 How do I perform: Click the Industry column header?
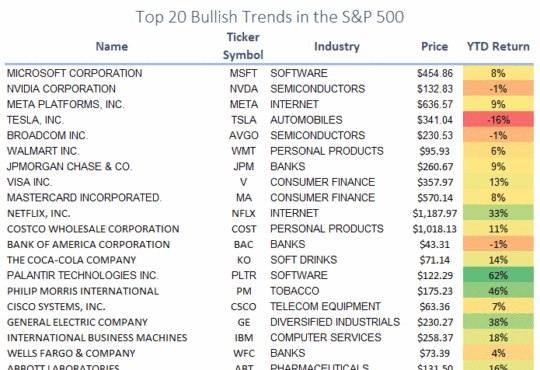tap(337, 47)
